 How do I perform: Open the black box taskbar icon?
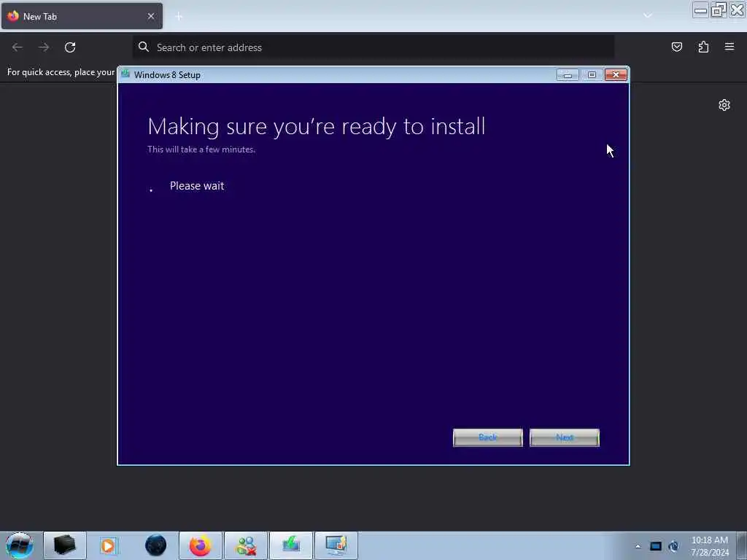[65, 545]
